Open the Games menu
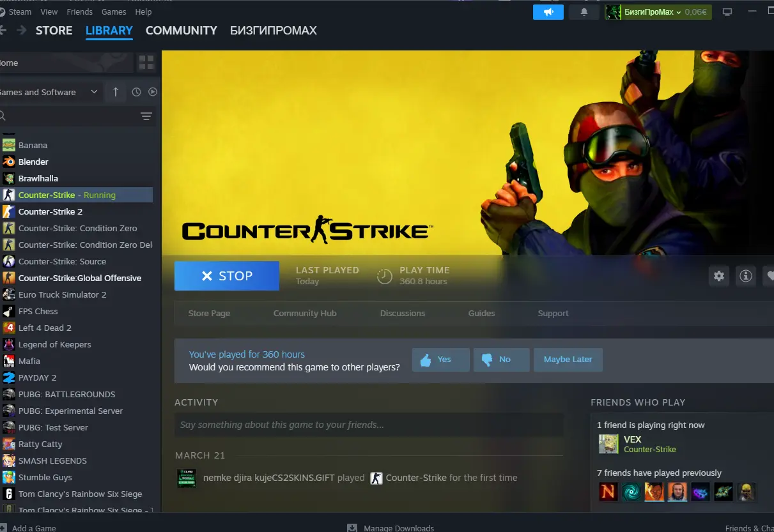 (x=114, y=11)
